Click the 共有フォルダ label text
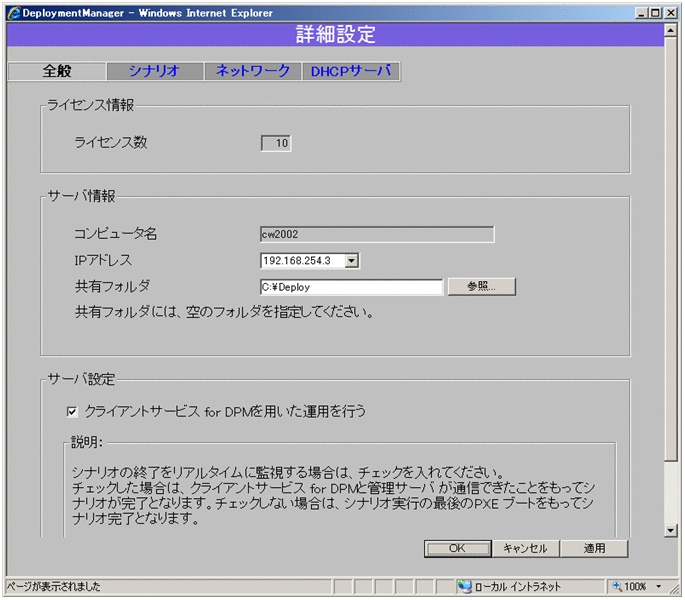 tap(112, 286)
